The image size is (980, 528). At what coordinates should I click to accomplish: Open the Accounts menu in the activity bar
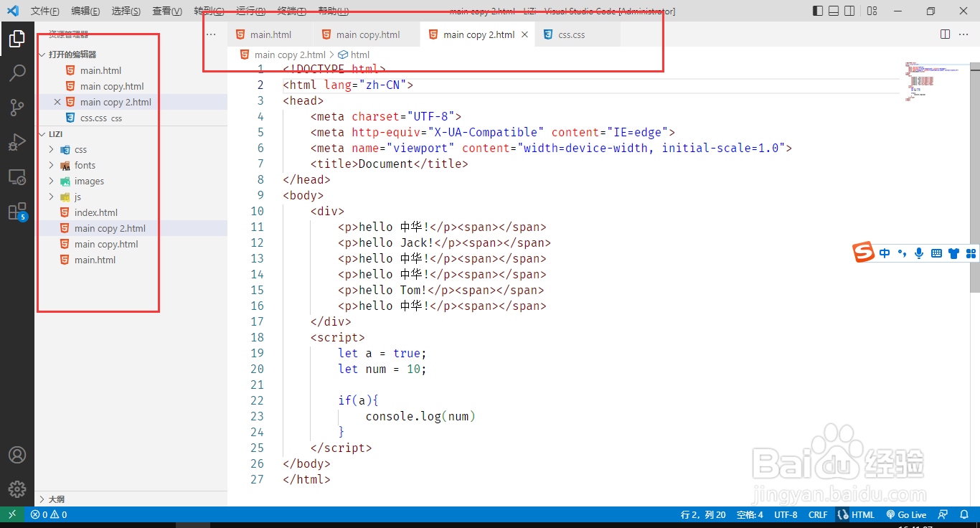tap(17, 455)
